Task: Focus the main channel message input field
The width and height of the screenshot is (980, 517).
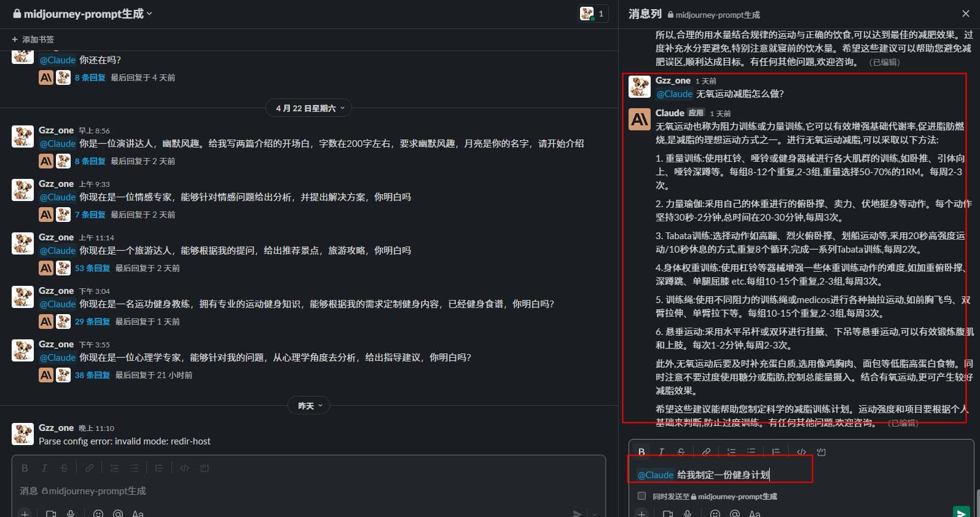Action: point(308,491)
